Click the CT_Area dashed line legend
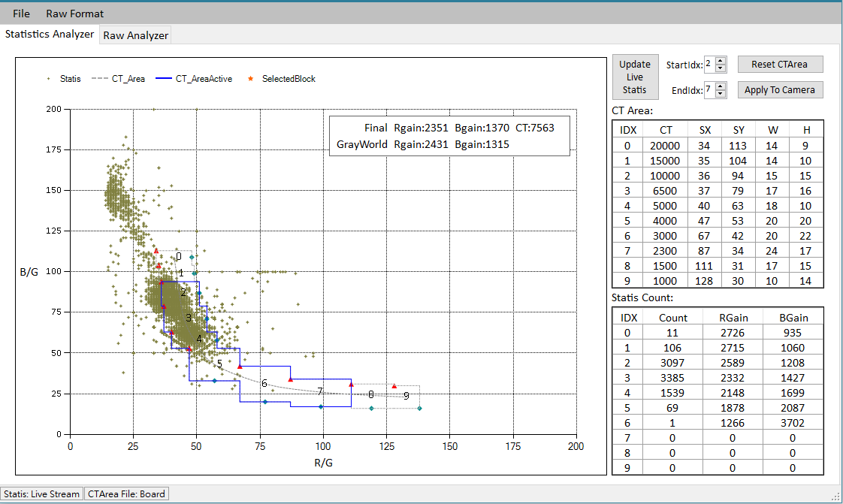 point(100,79)
